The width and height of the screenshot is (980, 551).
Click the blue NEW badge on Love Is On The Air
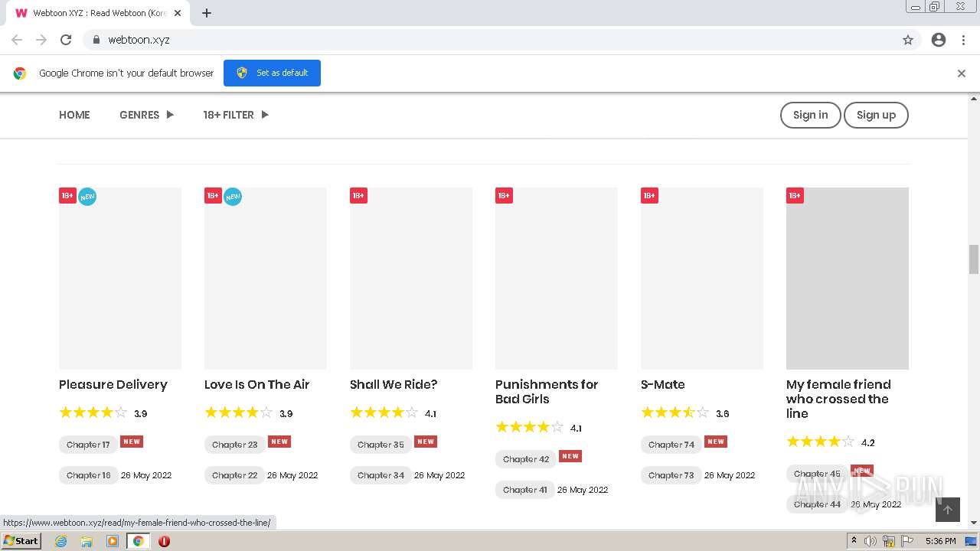(x=233, y=197)
